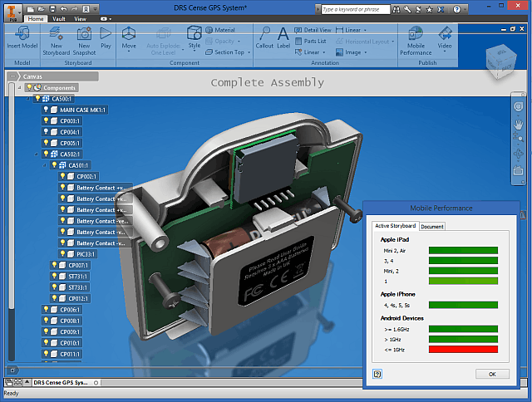The width and height of the screenshot is (532, 402).
Task: Toggle visibility bulb of ST731:1
Action: 54,276
